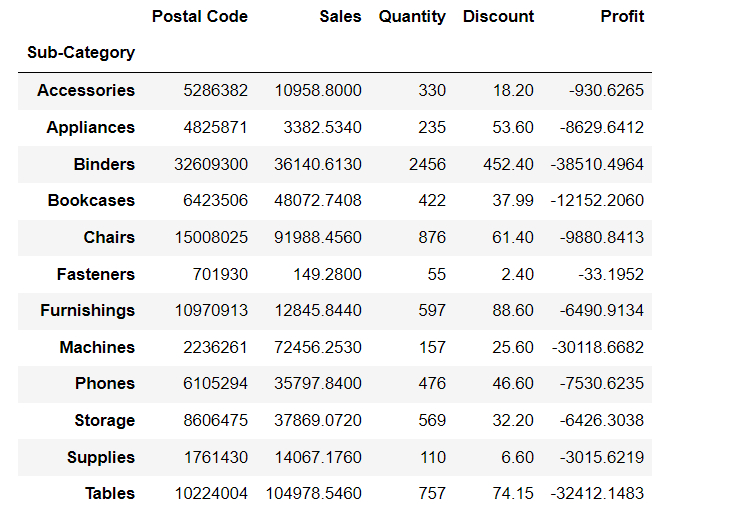Select the Machines row label
The width and height of the screenshot is (747, 519).
[x=97, y=347]
